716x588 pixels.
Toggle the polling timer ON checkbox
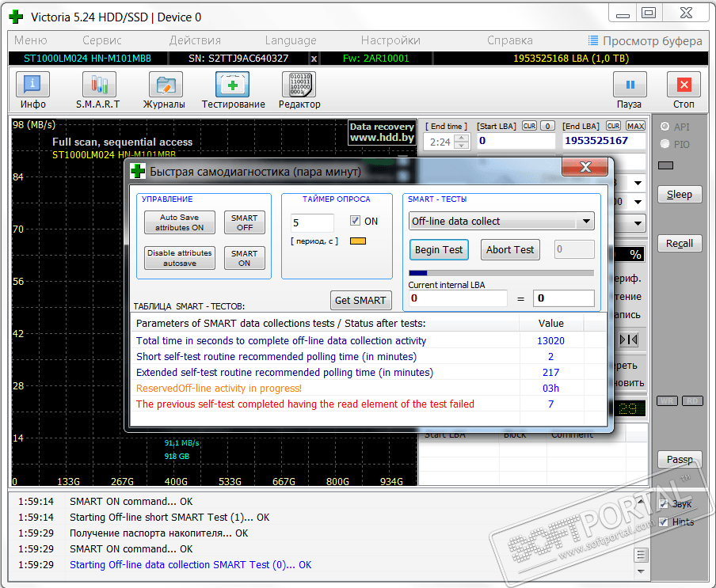pos(355,221)
